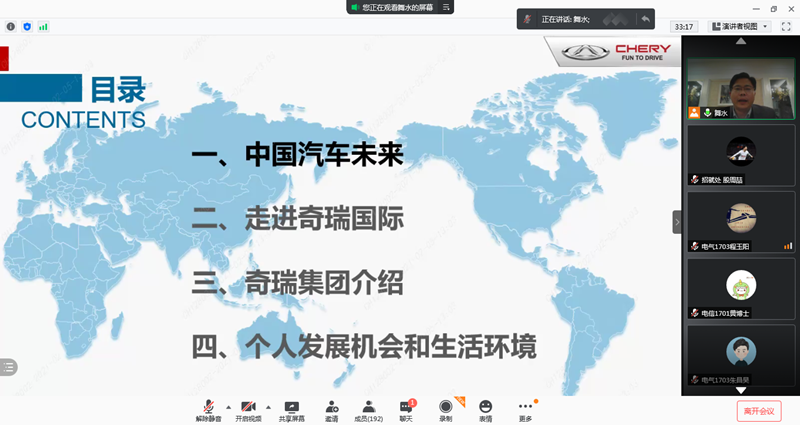Start recording with 录制 button

pos(446,410)
